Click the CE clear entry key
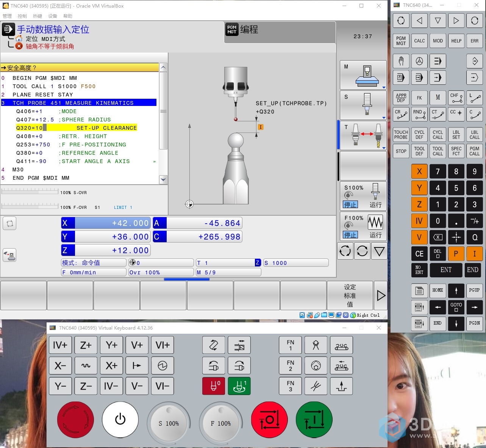The image size is (486, 448). coord(419,254)
